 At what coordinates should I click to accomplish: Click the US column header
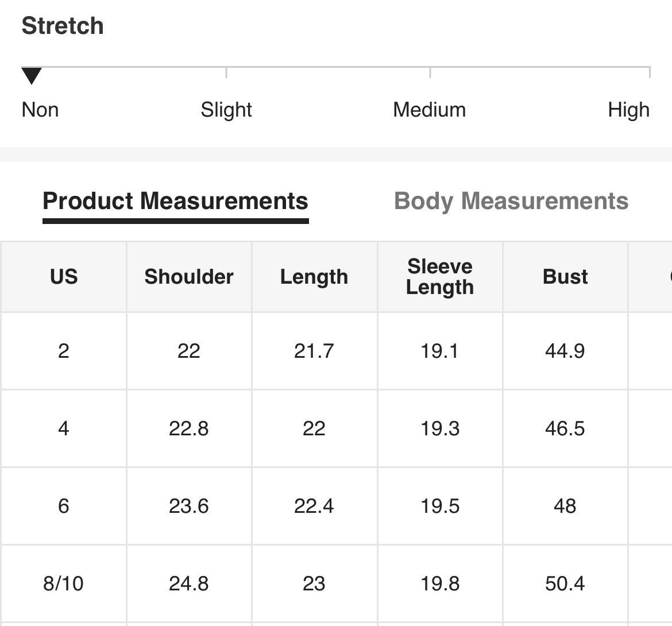click(x=64, y=276)
